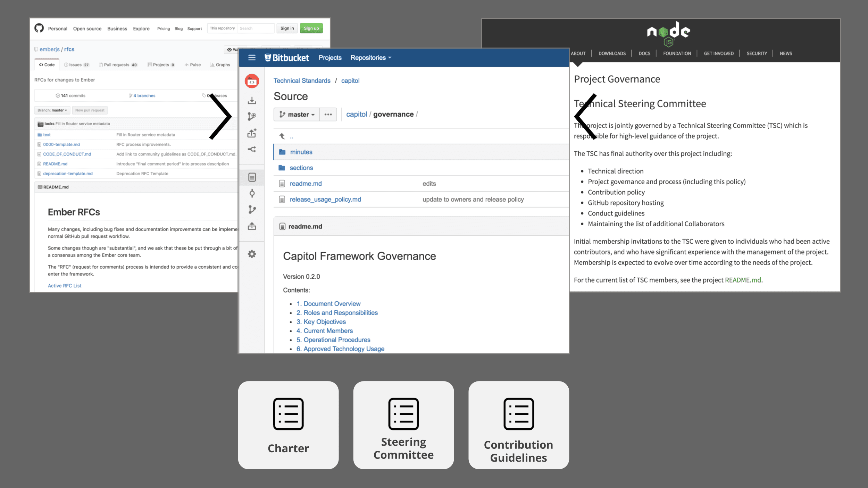Click the emberjs owner link on GitHub
868x488 pixels.
[50, 49]
